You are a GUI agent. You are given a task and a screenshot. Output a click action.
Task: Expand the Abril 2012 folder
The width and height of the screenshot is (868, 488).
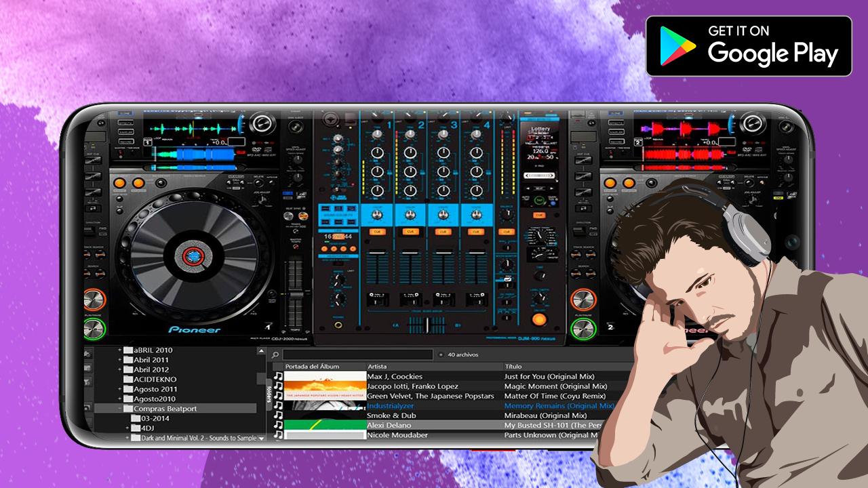click(120, 370)
